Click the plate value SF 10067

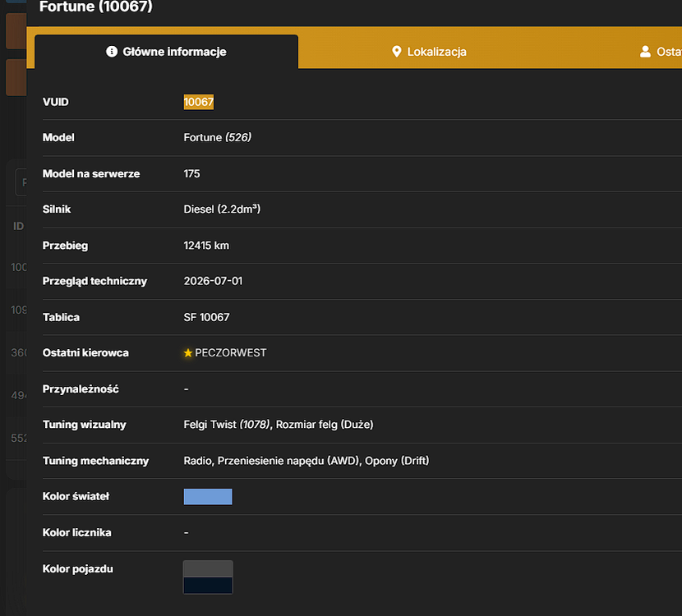206,317
